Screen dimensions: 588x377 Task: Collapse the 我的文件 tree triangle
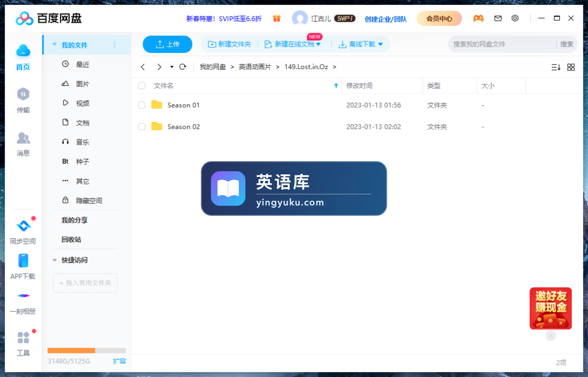(55, 45)
